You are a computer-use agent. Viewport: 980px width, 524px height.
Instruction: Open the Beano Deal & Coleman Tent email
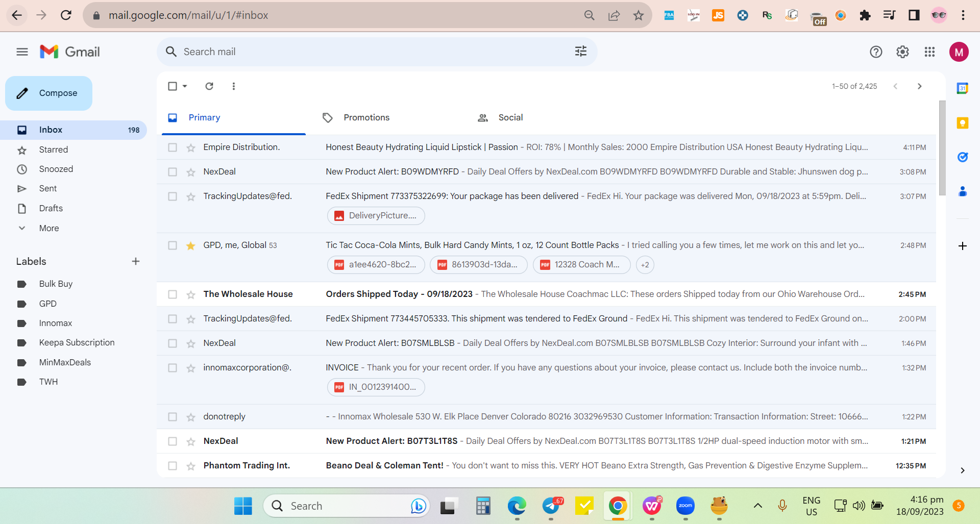coord(546,466)
